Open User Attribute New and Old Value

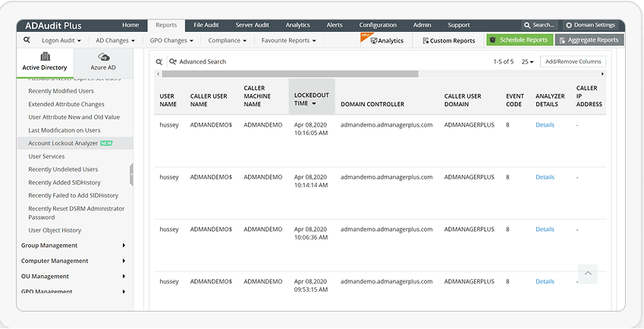pos(74,117)
